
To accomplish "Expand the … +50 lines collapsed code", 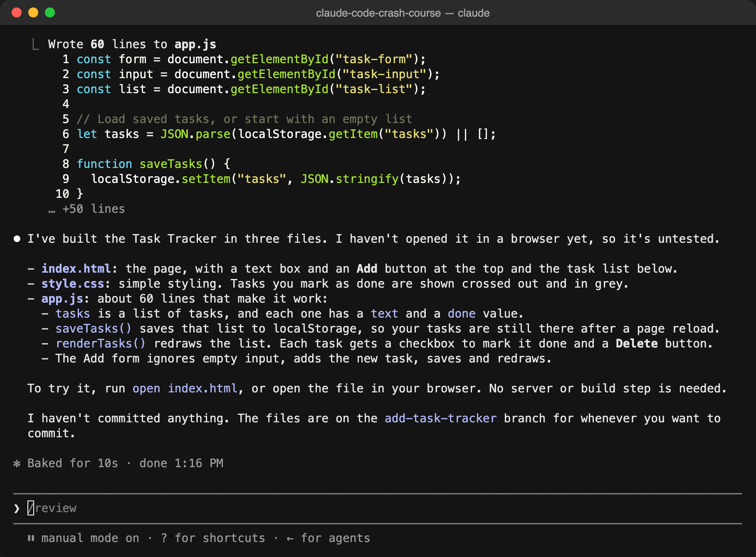I will [x=86, y=209].
